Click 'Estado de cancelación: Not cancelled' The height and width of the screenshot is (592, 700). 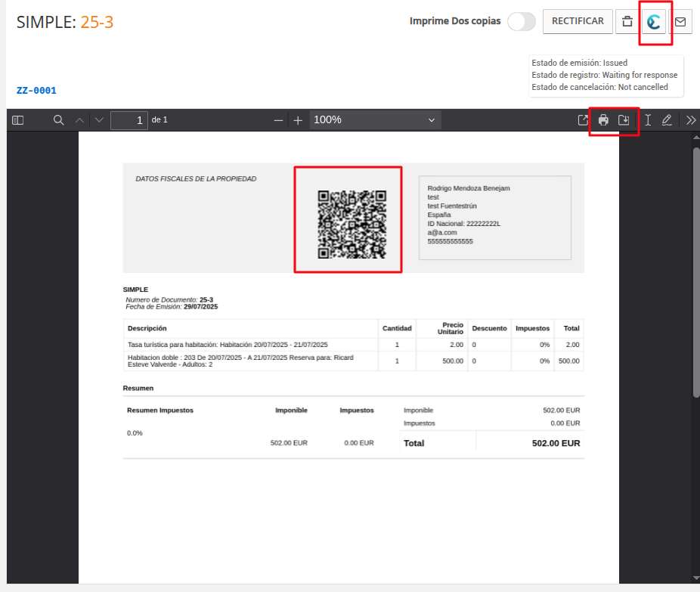click(599, 87)
